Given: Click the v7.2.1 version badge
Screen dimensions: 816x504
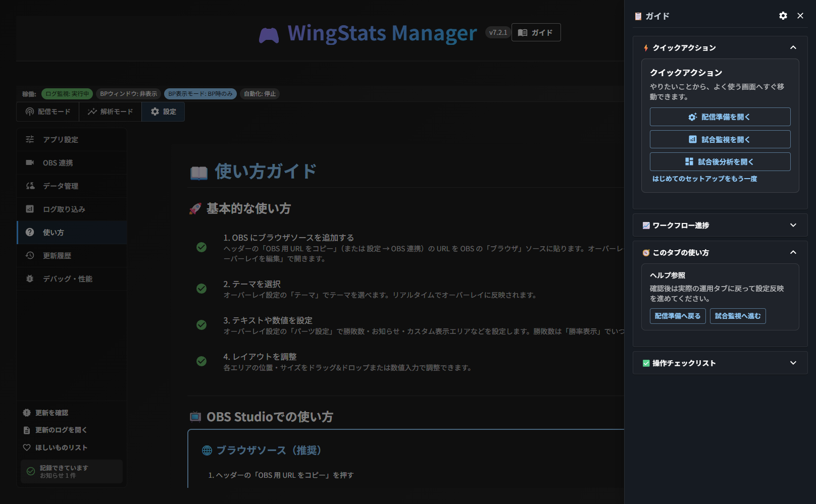Looking at the screenshot, I should [498, 32].
